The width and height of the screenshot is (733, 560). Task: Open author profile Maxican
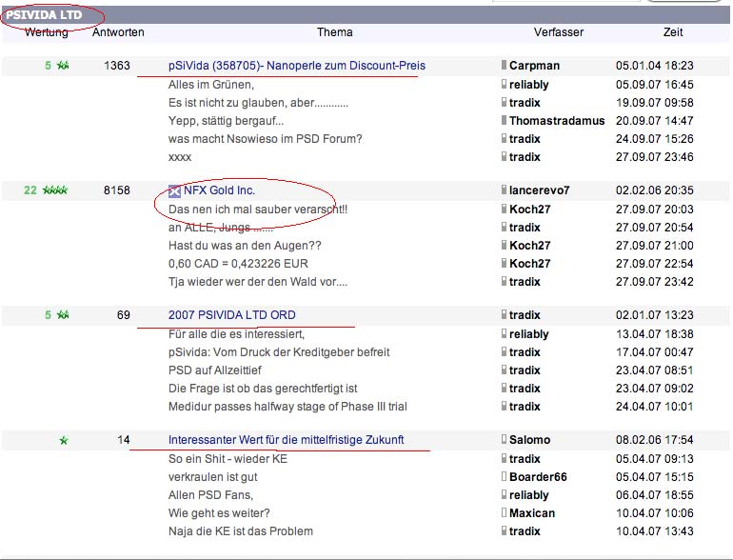tap(532, 513)
